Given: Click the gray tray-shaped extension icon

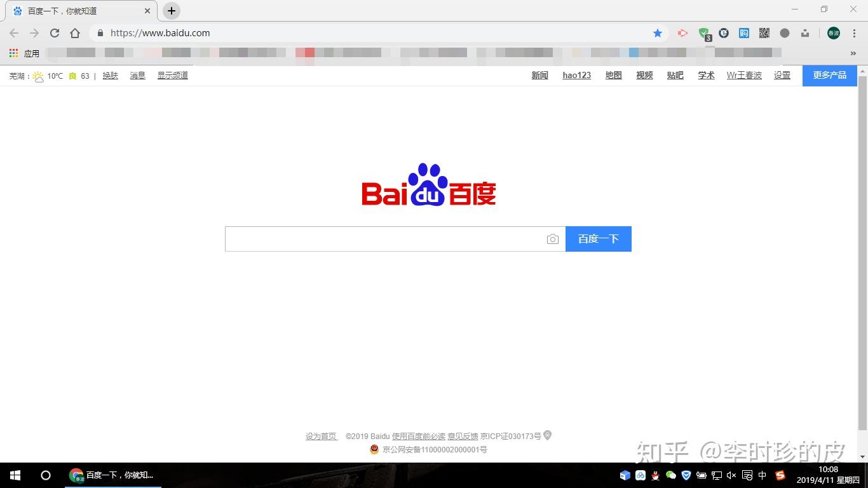Looking at the screenshot, I should 805,33.
